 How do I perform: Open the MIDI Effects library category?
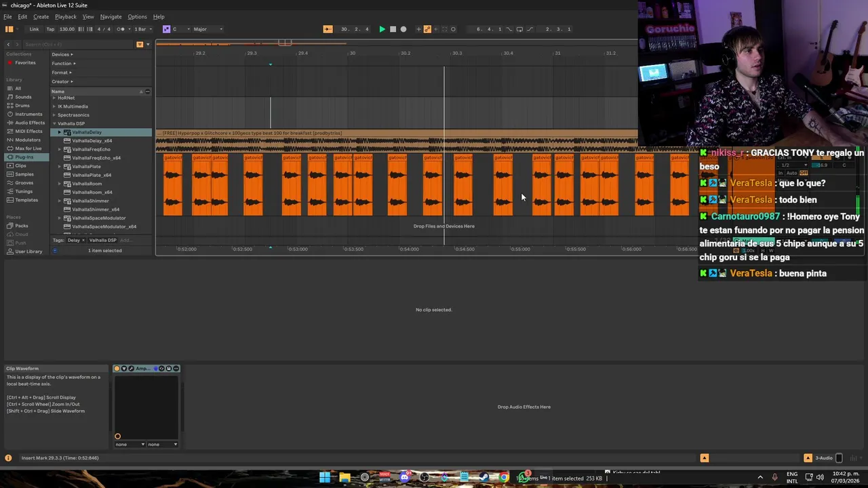(28, 131)
